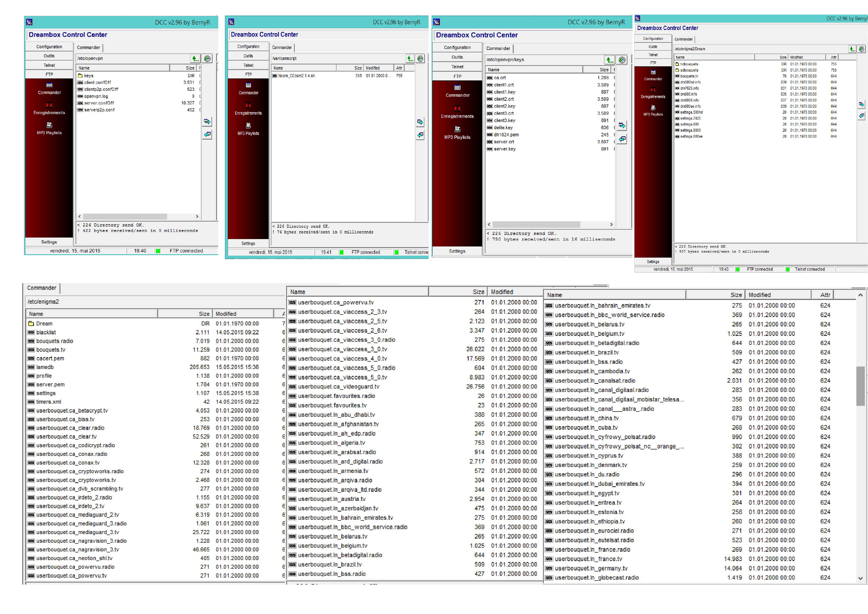Open the hdbouquets folder in /etc/enigma2/Dream
Viewport: 868px width, 614px height.
coord(689,64)
